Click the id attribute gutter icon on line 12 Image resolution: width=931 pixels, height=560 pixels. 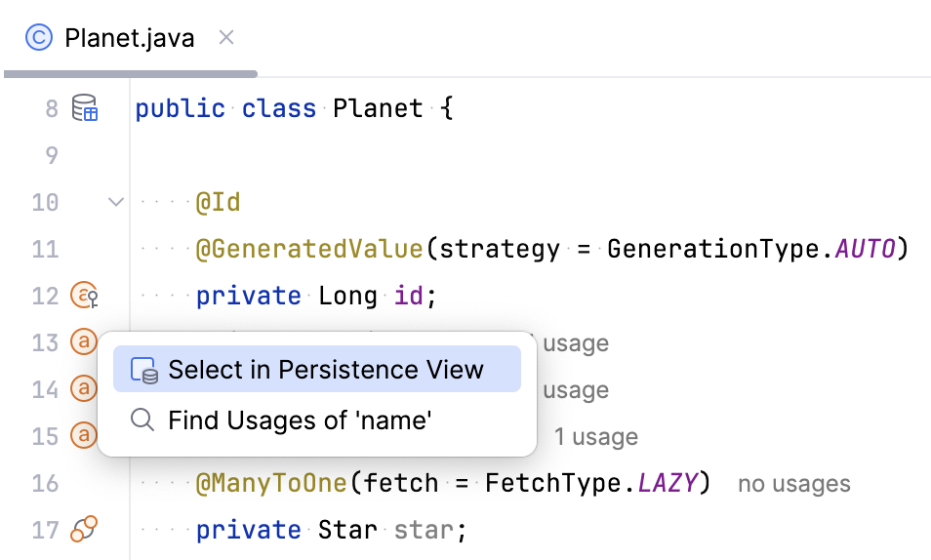86,295
